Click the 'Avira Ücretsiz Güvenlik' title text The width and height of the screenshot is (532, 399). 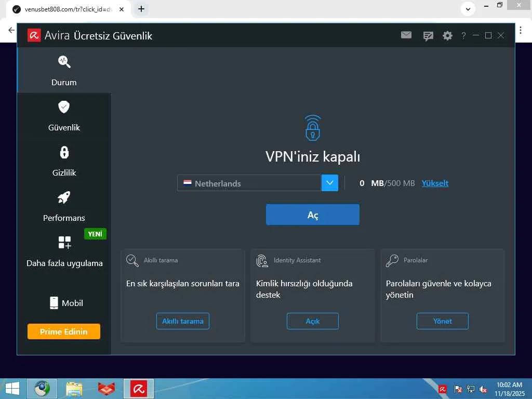(98, 36)
